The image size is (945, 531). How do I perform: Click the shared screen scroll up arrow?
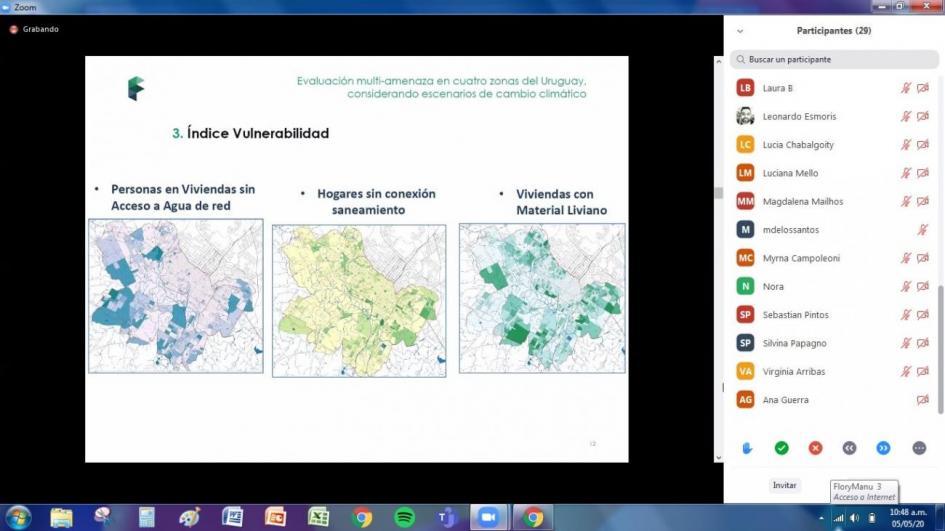coord(718,61)
